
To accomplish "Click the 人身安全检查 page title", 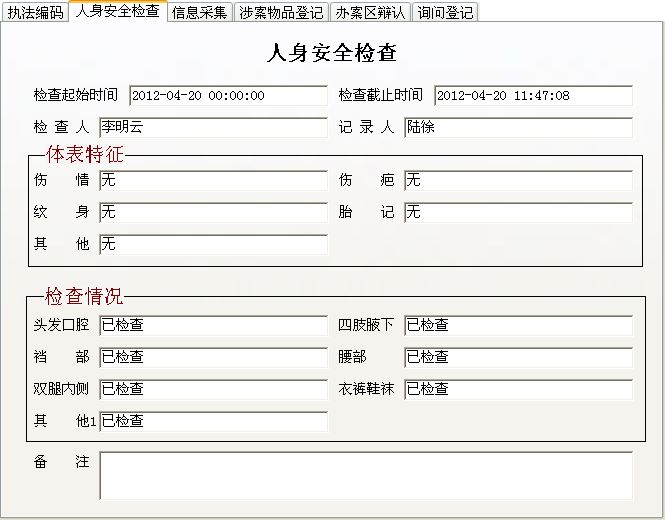I will tap(332, 53).
